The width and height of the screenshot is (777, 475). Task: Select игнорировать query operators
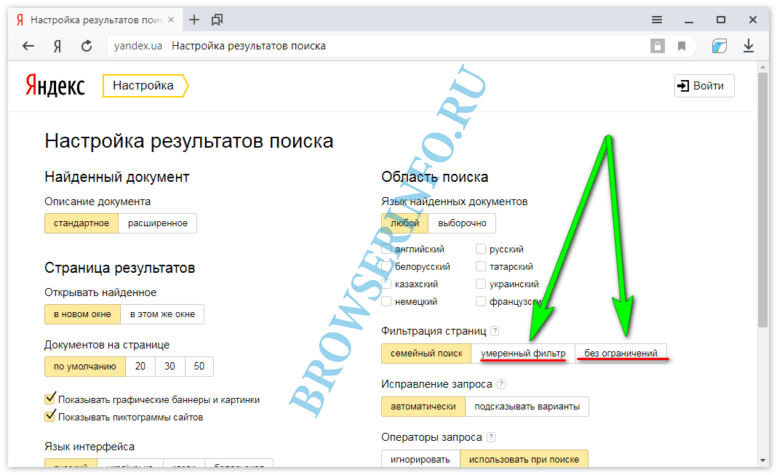click(x=420, y=460)
